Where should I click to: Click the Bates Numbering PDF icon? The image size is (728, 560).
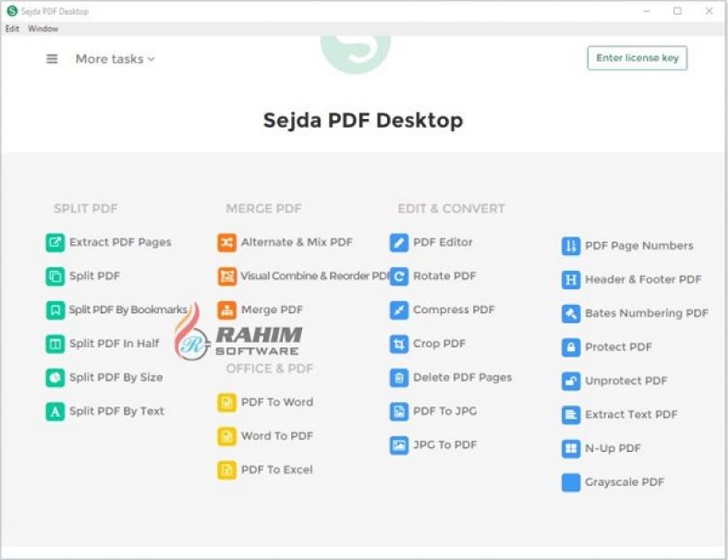coord(571,313)
